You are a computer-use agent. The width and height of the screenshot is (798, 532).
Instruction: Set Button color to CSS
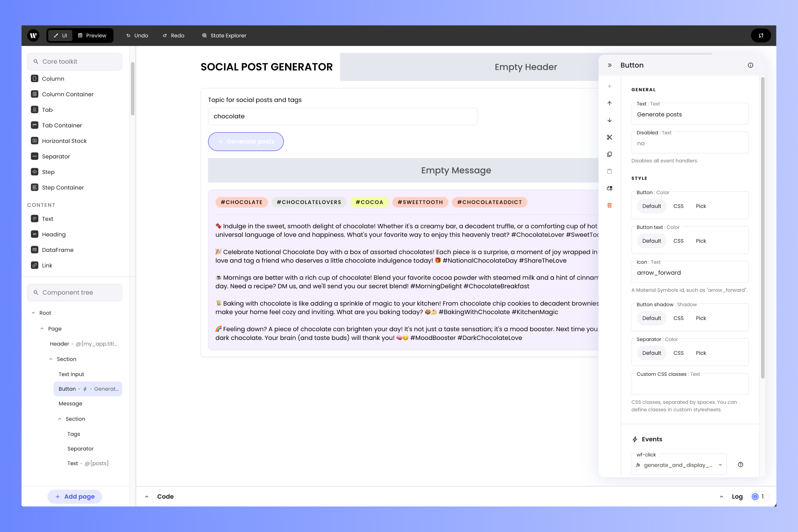click(x=678, y=206)
